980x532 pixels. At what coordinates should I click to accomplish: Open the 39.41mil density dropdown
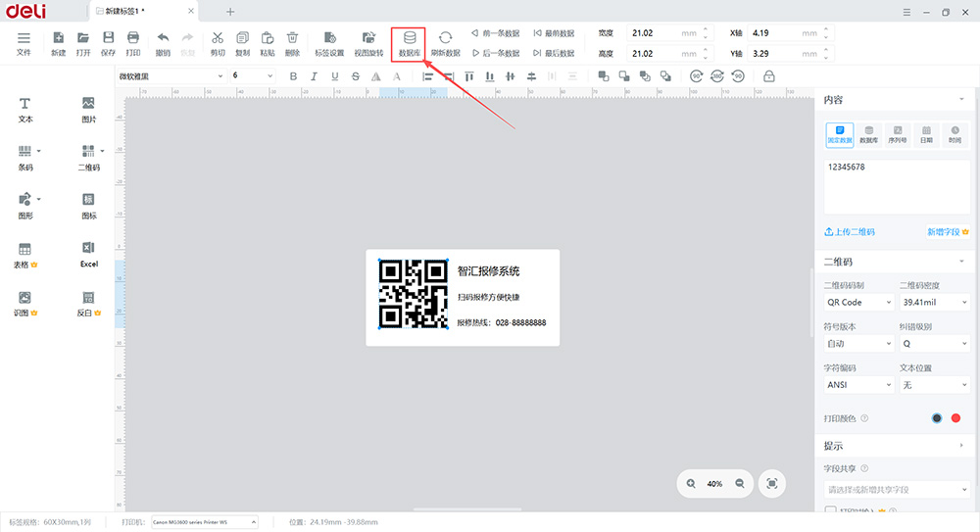pos(934,302)
